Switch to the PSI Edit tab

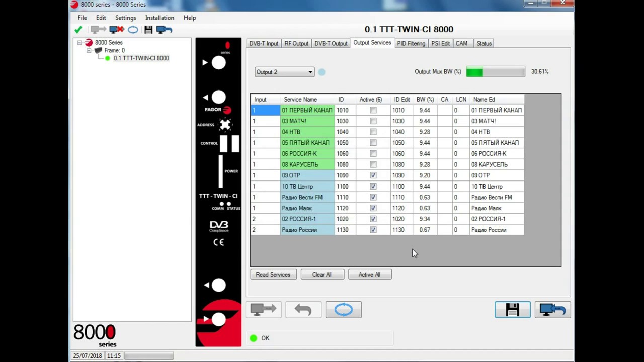click(x=440, y=44)
